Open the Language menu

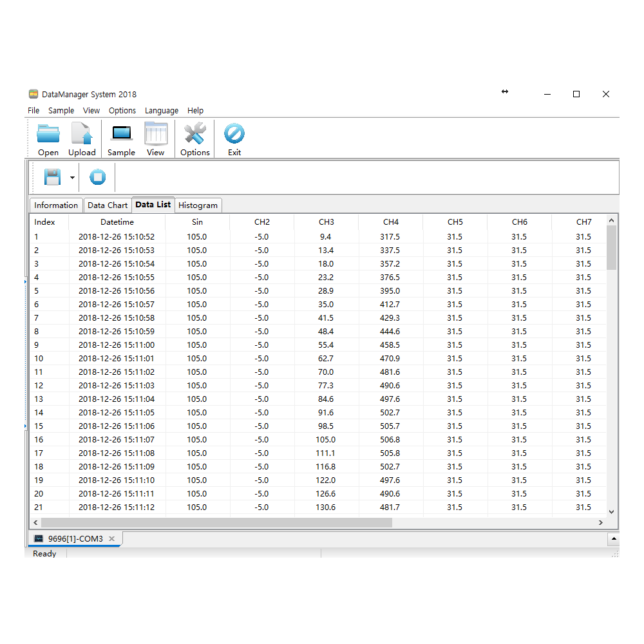click(161, 111)
